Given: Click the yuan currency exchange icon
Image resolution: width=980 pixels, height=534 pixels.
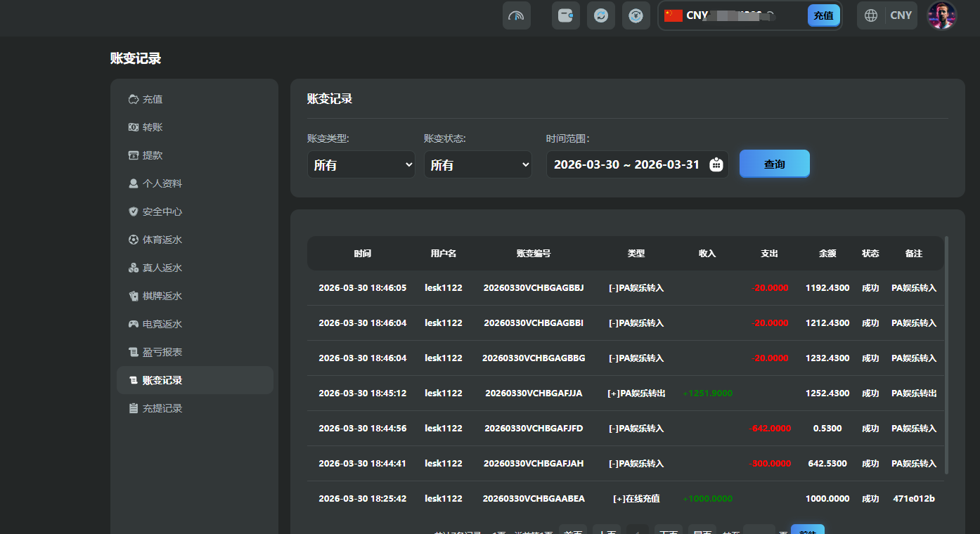Looking at the screenshot, I should click(636, 15).
